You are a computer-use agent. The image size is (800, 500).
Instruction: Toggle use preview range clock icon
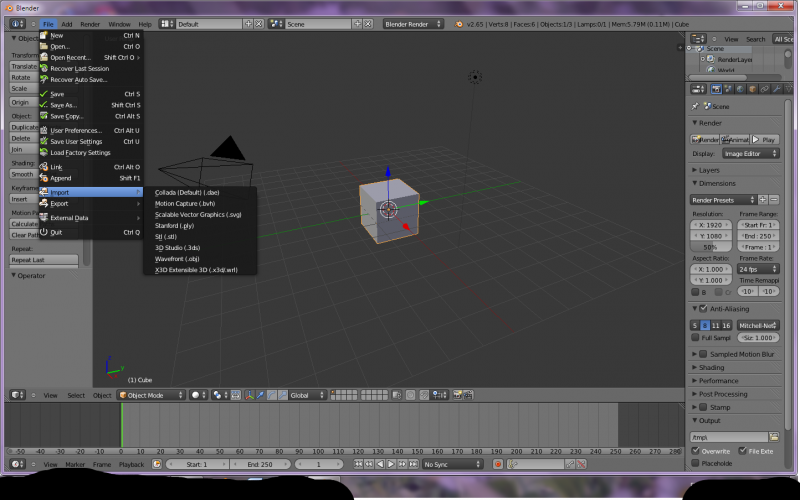tap(157, 464)
